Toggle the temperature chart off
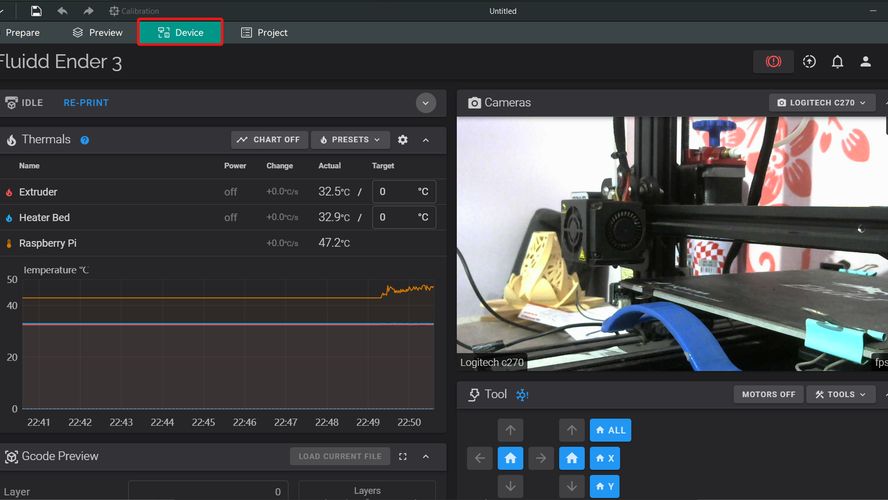The height and width of the screenshot is (500, 888). pyautogui.click(x=269, y=140)
